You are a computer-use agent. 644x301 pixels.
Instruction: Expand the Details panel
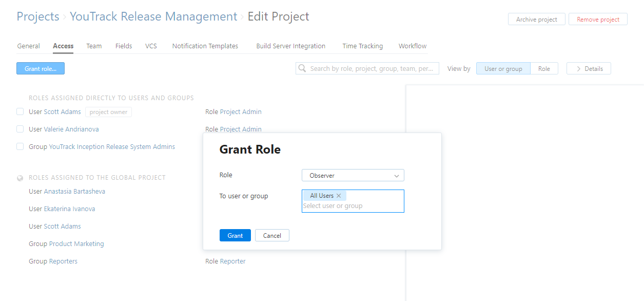589,69
